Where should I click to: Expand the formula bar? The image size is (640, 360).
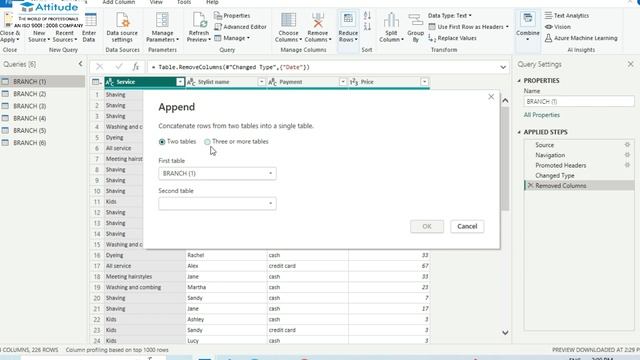503,67
